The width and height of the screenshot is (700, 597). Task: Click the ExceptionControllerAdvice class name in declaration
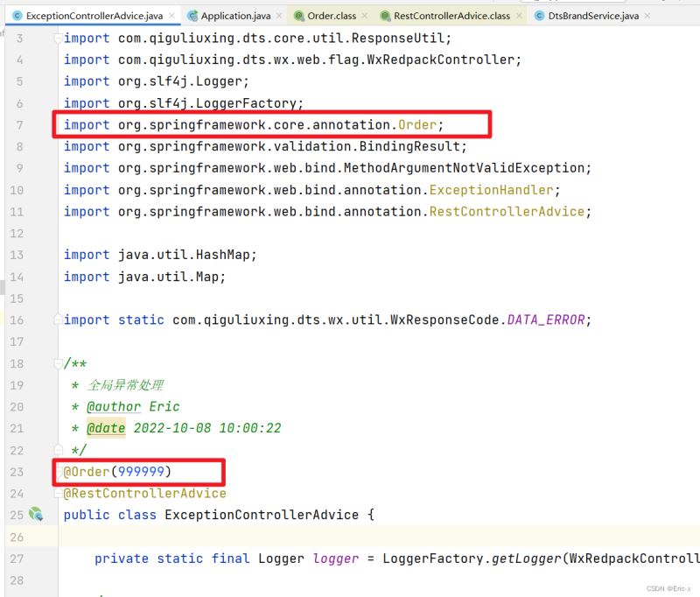(x=261, y=515)
